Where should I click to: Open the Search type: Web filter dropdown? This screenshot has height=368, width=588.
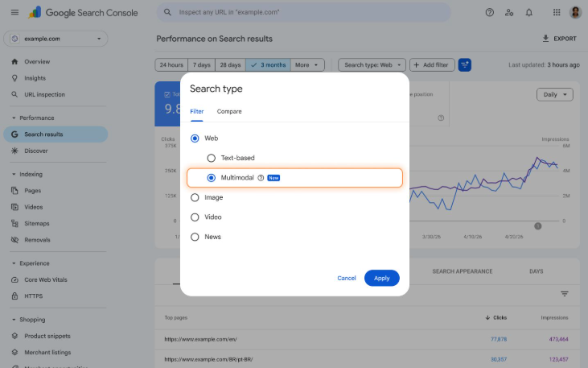click(372, 65)
